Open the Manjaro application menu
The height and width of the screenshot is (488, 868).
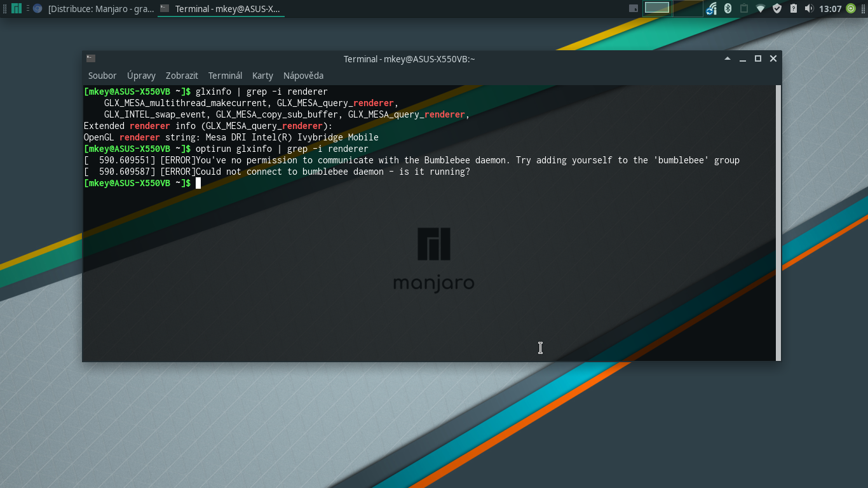pos(17,8)
